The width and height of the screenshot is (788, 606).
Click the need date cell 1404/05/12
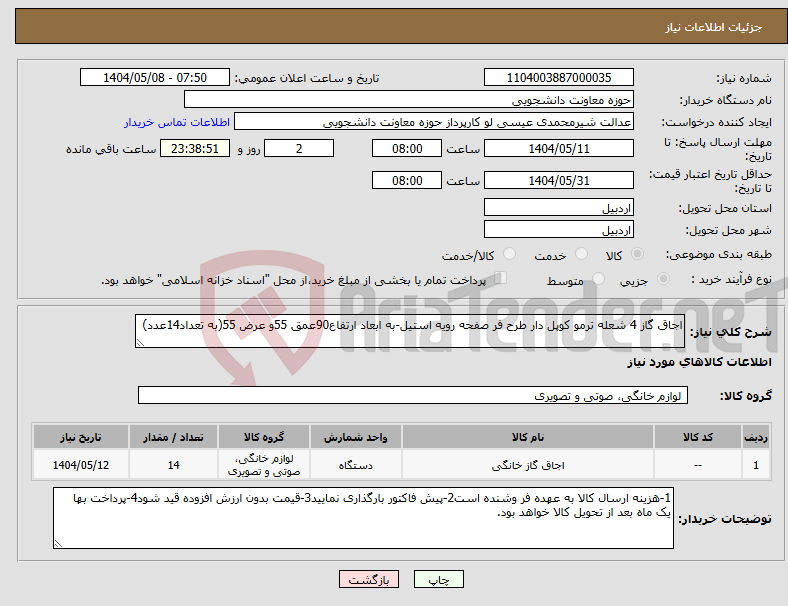(80, 465)
